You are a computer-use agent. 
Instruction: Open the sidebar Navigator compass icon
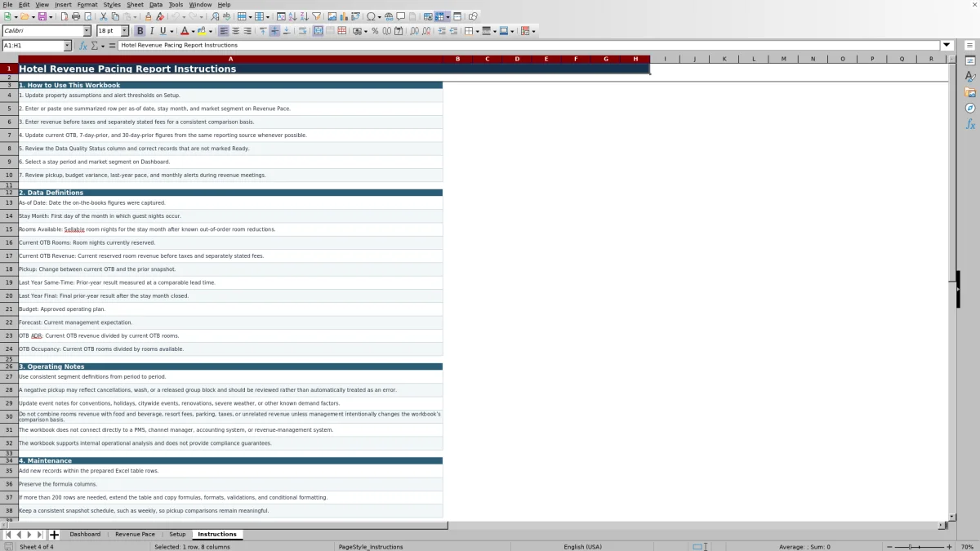(x=970, y=108)
